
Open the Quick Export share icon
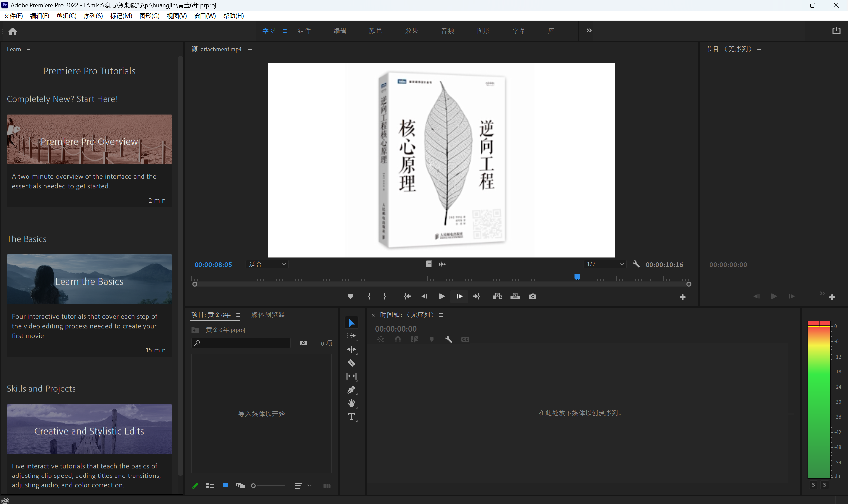[x=836, y=31]
